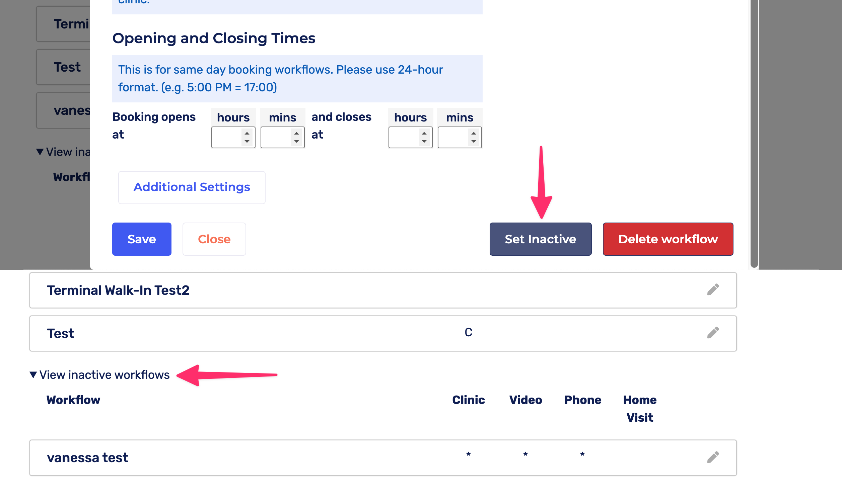Save the workflow changes
This screenshot has height=504, width=842.
click(x=142, y=239)
